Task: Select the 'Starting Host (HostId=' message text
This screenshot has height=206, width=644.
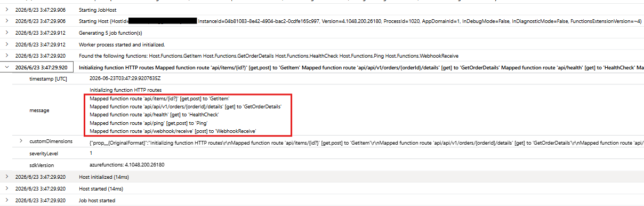Action: [x=103, y=21]
